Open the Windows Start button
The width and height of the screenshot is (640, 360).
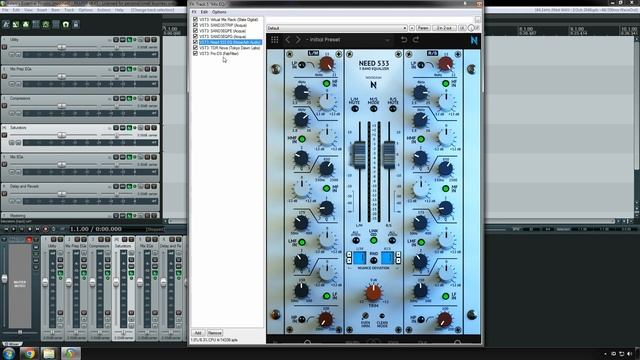(9, 353)
